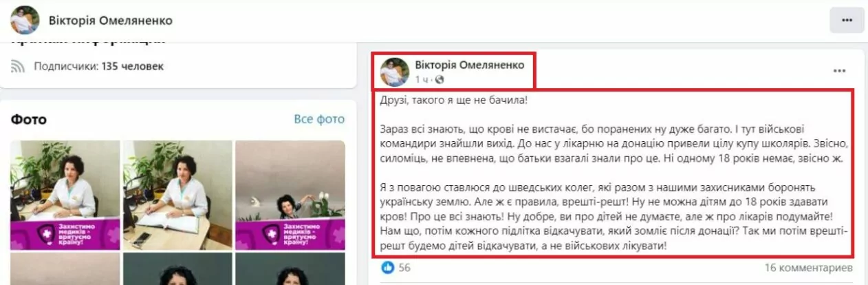Click the header profile name Вікторія Омеляненко
868x285 pixels.
[111, 20]
